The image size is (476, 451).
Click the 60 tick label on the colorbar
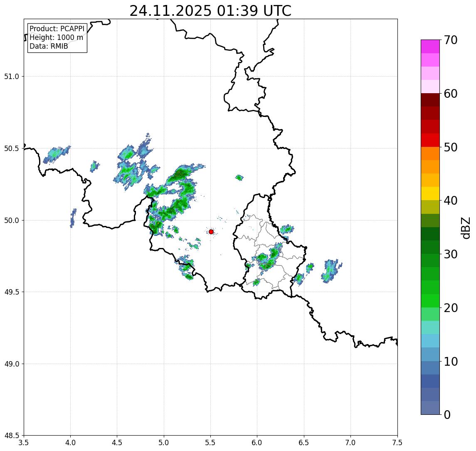pyautogui.click(x=450, y=94)
